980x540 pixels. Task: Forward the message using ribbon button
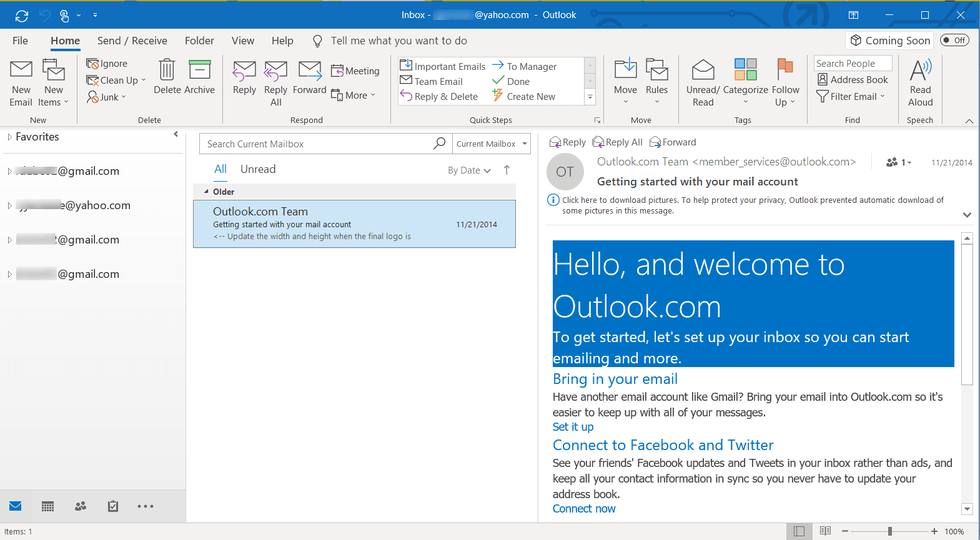point(310,77)
